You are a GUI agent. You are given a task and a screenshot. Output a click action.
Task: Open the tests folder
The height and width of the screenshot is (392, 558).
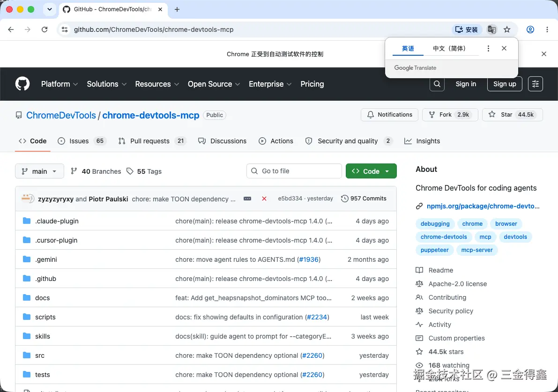coord(42,375)
